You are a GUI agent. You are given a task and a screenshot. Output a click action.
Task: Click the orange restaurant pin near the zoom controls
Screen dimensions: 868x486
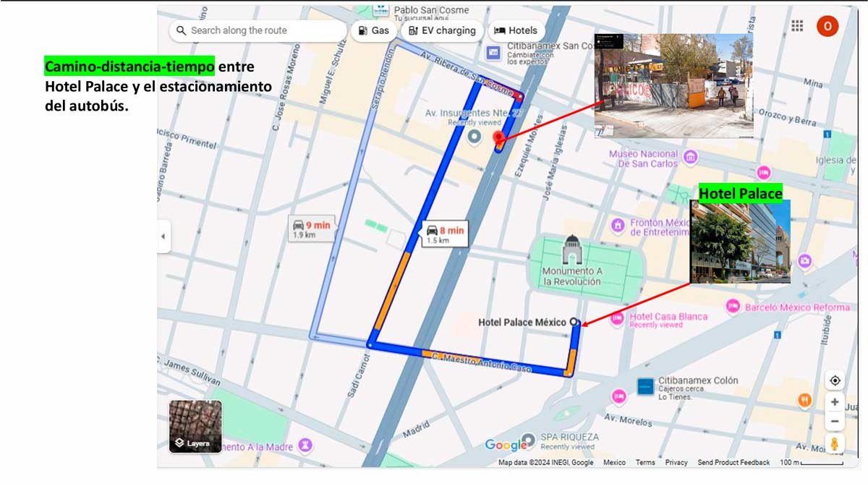click(x=804, y=400)
